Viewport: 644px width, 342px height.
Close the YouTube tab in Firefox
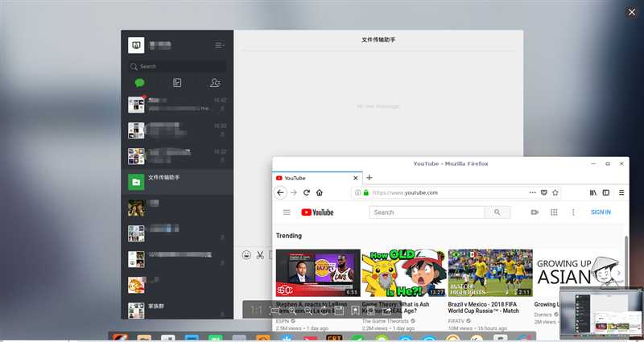[x=356, y=178]
